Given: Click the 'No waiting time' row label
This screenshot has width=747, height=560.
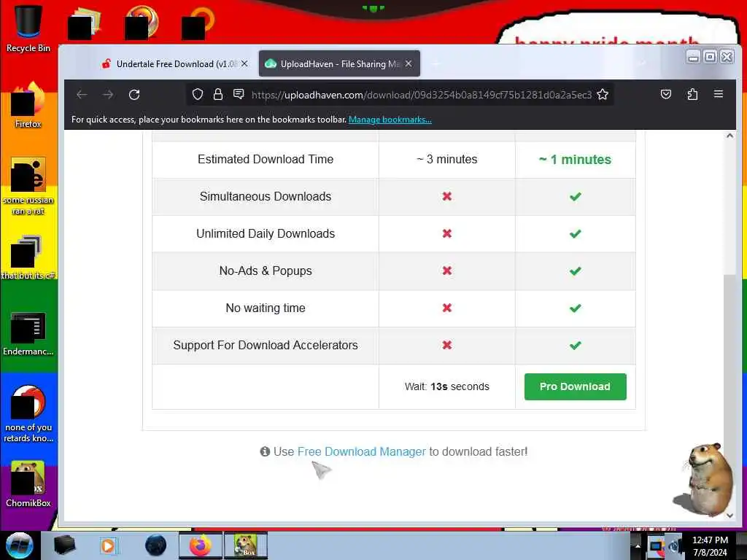Looking at the screenshot, I should tap(266, 308).
